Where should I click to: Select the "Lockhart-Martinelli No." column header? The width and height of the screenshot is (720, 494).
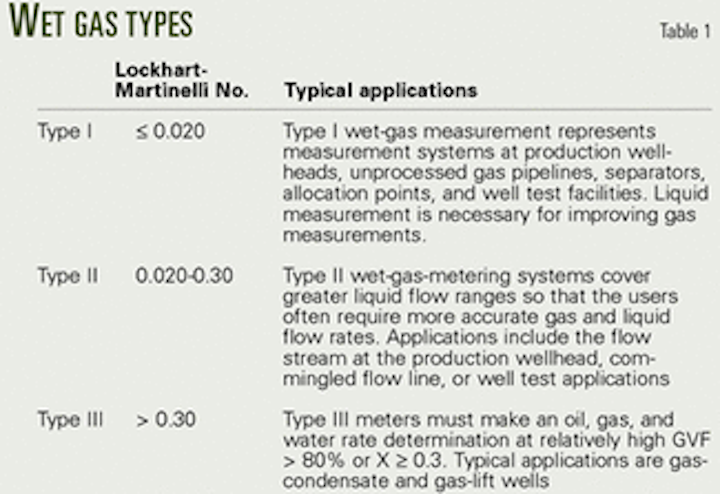pos(182,80)
